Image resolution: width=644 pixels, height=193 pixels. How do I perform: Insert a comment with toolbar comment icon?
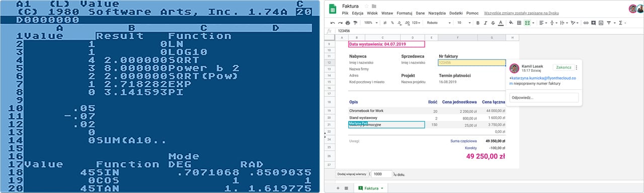coord(594,23)
